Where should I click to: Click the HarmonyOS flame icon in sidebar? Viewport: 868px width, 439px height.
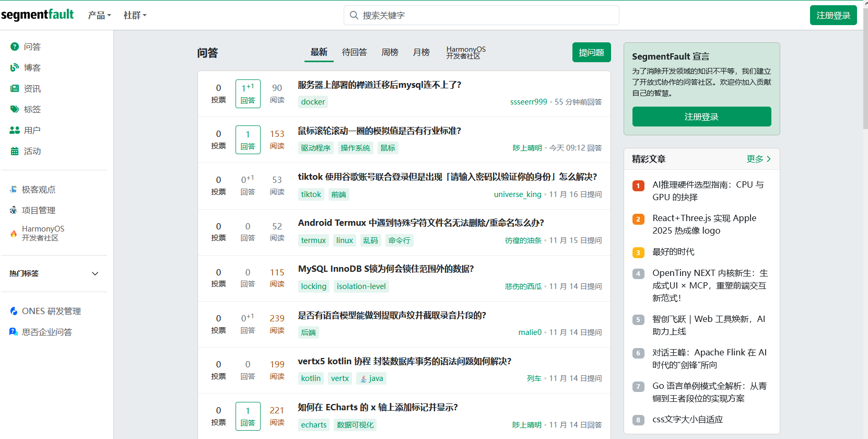[x=14, y=234]
